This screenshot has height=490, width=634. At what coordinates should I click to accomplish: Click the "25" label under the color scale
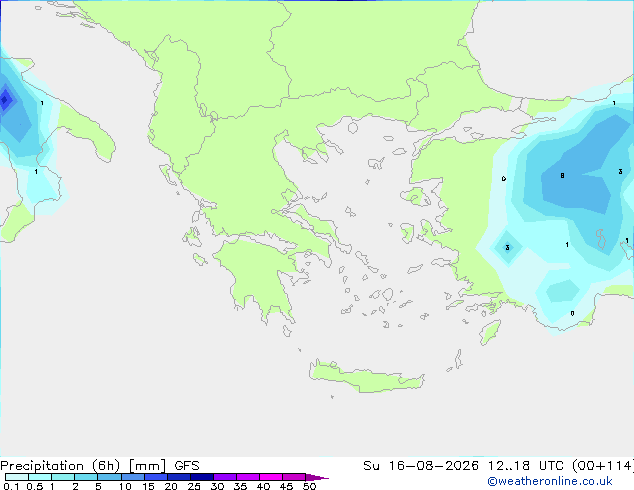coord(194,486)
